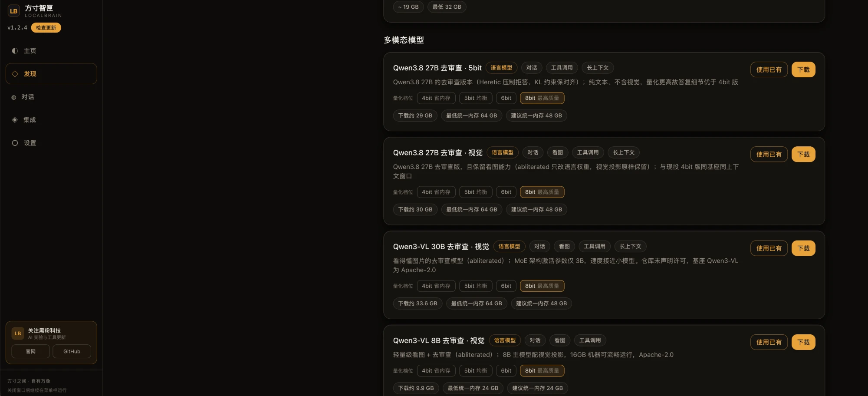Click 语言模型 tag on Qwen3.8 27B 5bit
Screen dimensions: 868x396
pos(501,68)
